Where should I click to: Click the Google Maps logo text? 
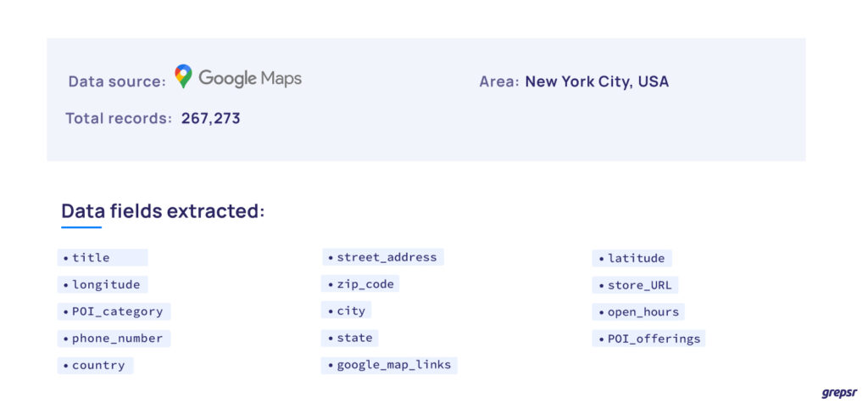coord(250,79)
